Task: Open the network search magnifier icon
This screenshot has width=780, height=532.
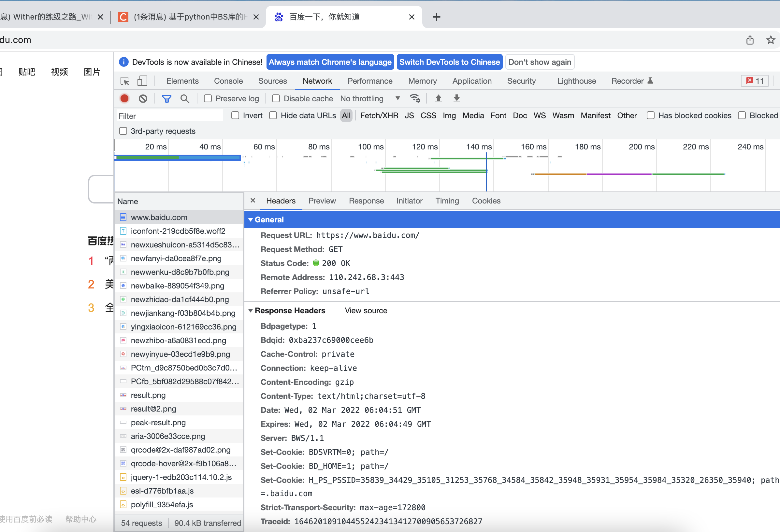Action: point(185,98)
